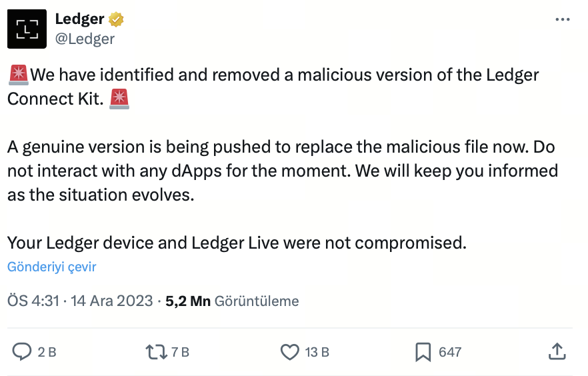Click the "2 B" reply count

tap(47, 352)
